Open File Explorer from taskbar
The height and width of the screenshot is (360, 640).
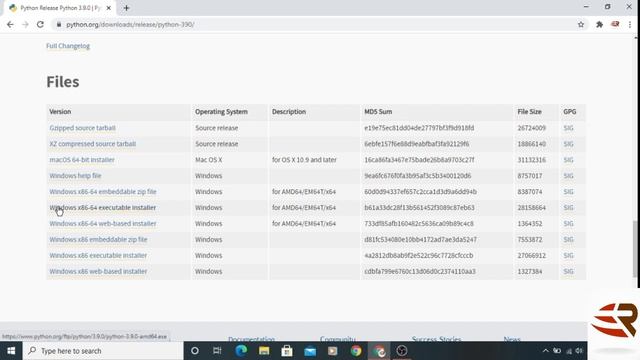pos(264,351)
